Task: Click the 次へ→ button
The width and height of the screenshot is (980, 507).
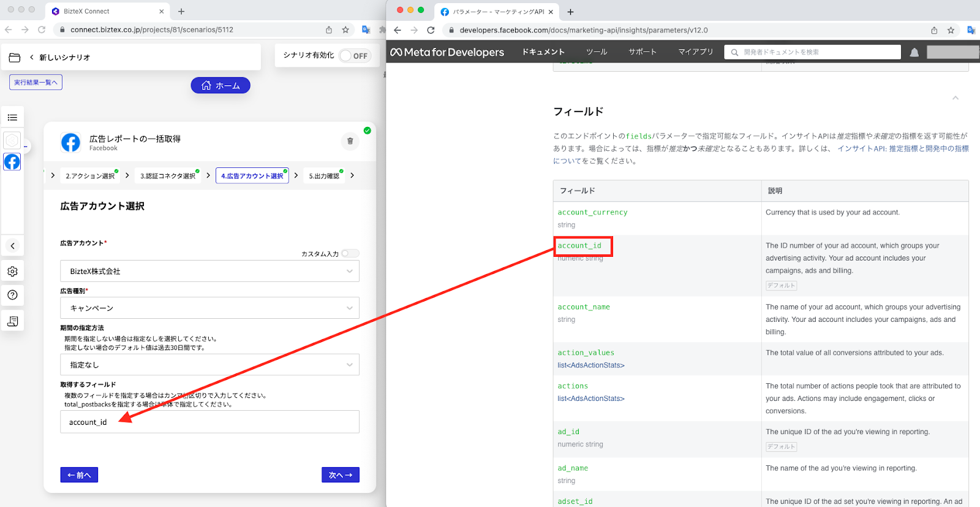Action: 341,475
